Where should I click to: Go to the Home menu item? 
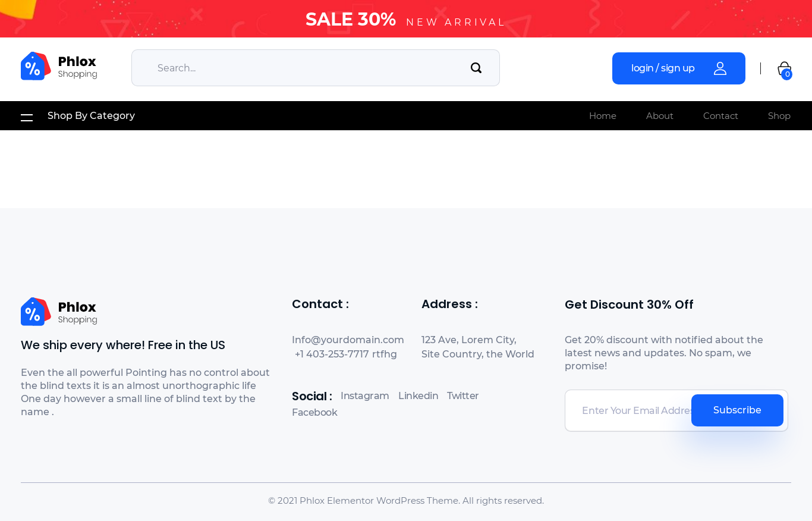[x=602, y=116]
